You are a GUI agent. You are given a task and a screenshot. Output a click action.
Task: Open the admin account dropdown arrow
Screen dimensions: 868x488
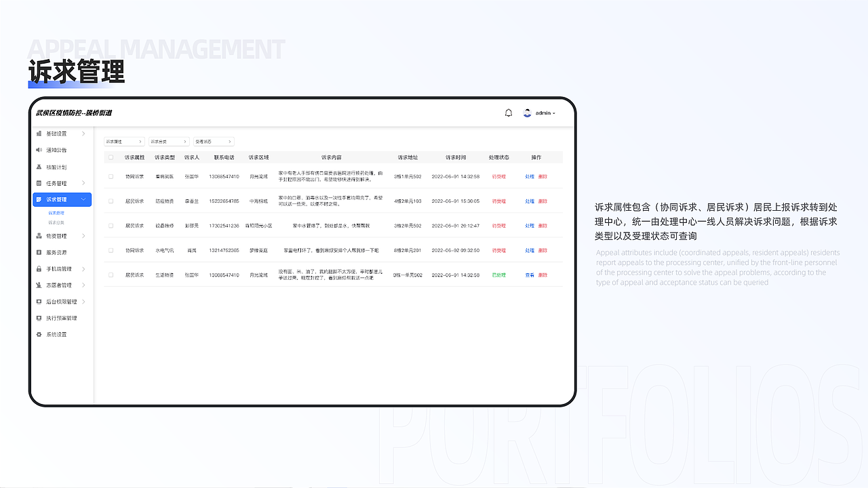554,113
